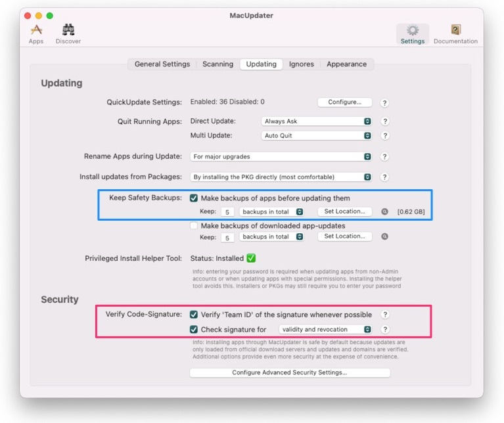Edit the Keep count for app backups
The image size is (504, 423).
227,212
